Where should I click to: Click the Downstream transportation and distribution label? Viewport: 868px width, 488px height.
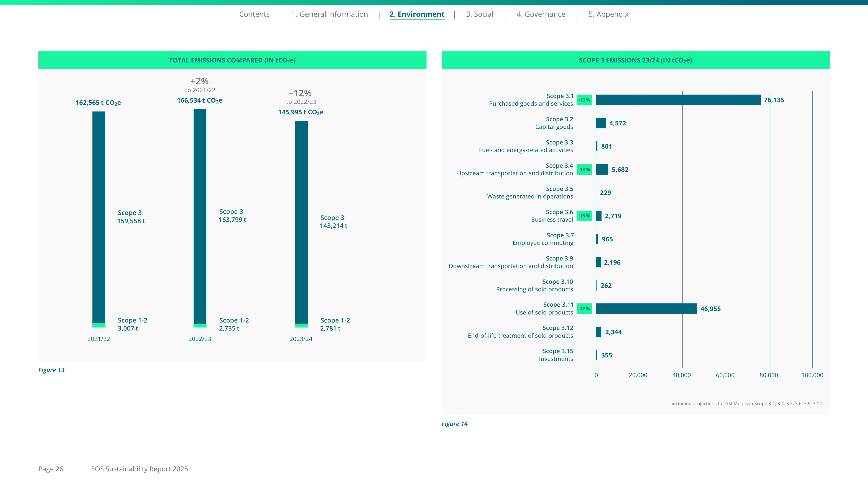[510, 266]
